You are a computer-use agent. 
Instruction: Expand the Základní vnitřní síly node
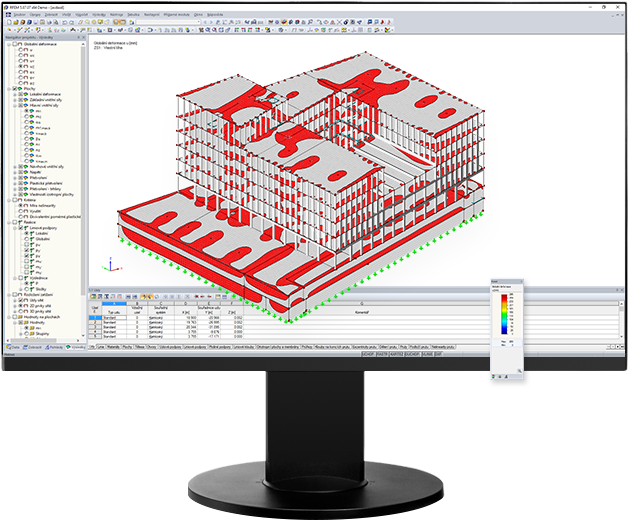click(15, 100)
